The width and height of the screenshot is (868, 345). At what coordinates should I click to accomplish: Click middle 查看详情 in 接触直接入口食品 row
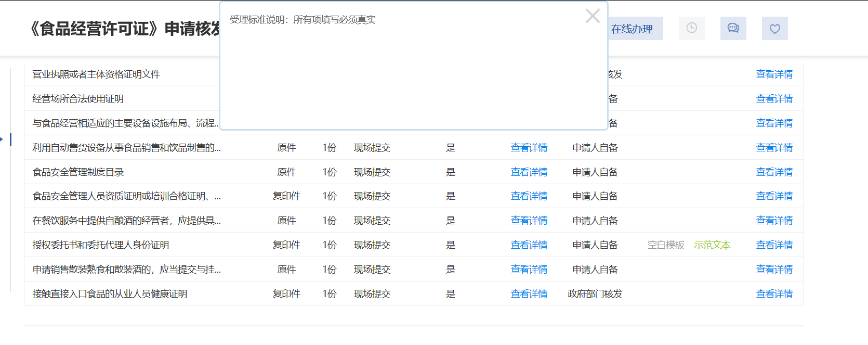pyautogui.click(x=529, y=294)
